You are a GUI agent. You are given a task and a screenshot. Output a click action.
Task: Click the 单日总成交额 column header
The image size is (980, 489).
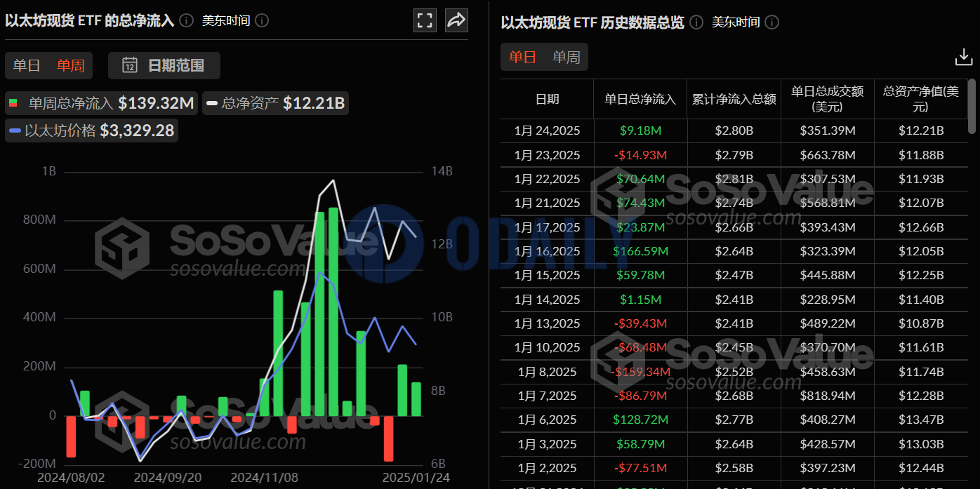[828, 99]
